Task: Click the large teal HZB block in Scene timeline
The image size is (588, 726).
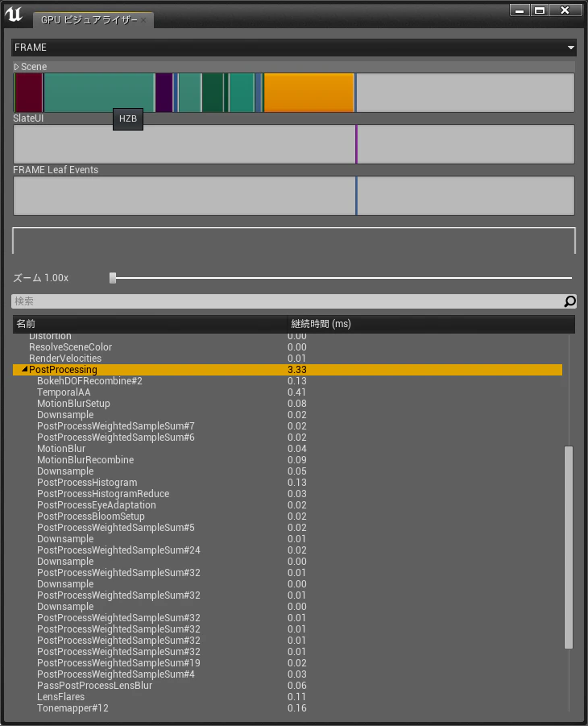Action: click(99, 93)
